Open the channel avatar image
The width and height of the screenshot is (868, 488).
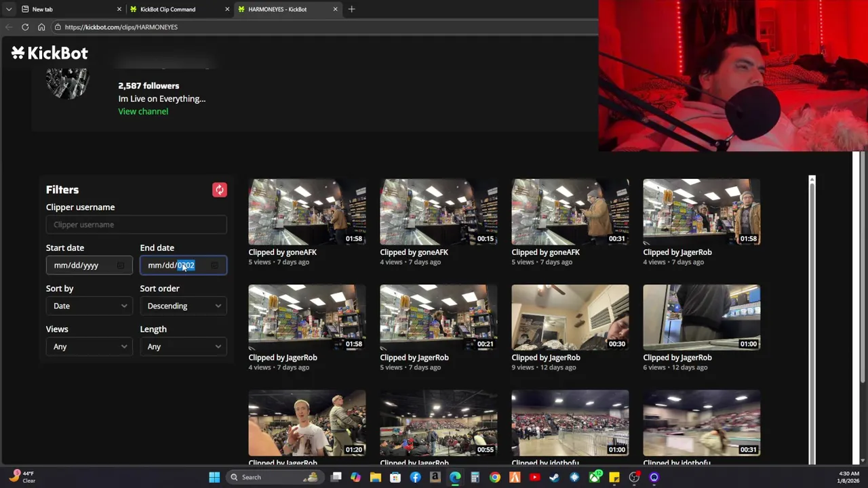[x=68, y=83]
